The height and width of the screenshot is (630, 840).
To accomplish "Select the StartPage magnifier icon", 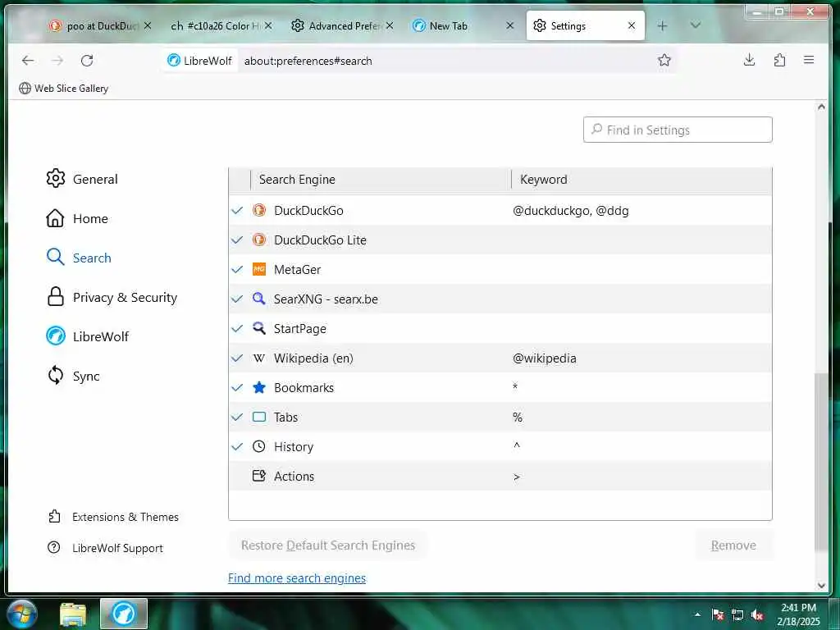I will pos(259,328).
